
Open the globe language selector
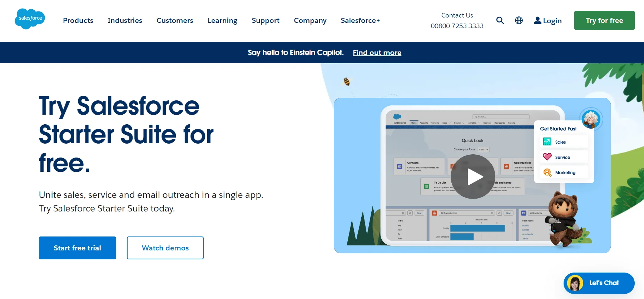[x=519, y=20]
